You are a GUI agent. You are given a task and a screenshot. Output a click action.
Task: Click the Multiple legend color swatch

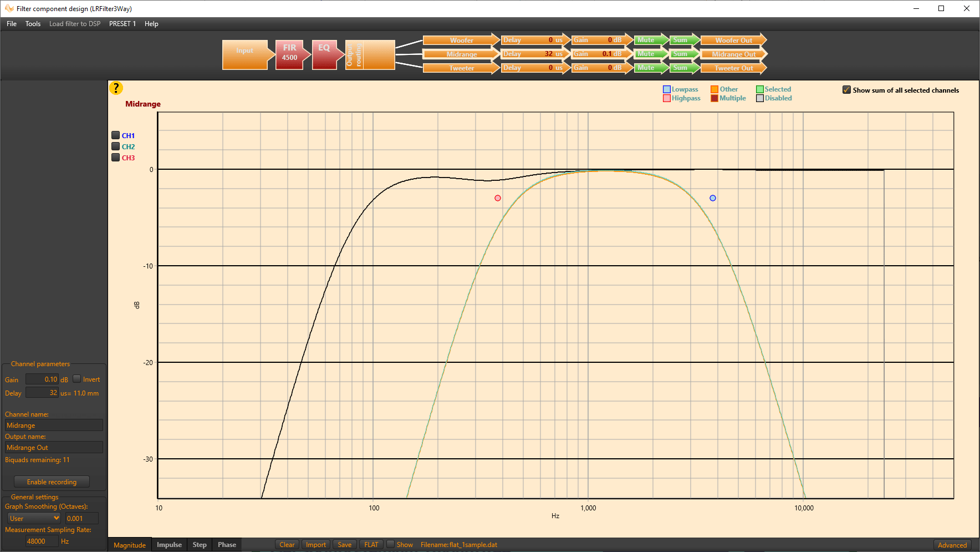pyautogui.click(x=714, y=98)
